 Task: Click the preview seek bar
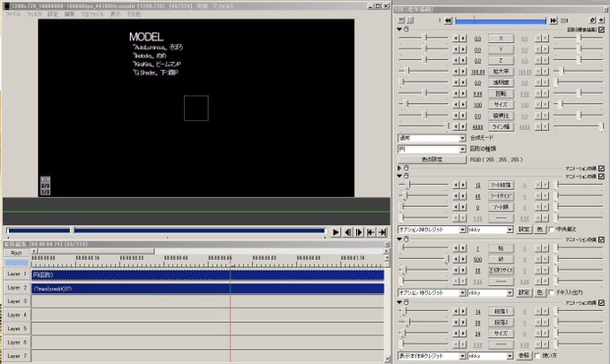166,231
